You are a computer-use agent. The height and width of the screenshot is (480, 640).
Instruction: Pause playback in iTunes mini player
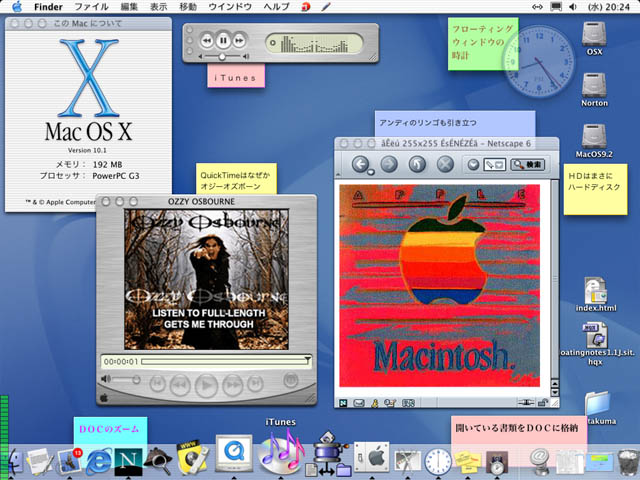pos(223,40)
